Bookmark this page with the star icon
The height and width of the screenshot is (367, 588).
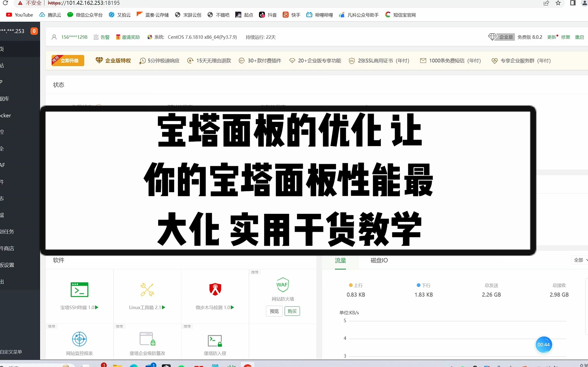pyautogui.click(x=558, y=3)
